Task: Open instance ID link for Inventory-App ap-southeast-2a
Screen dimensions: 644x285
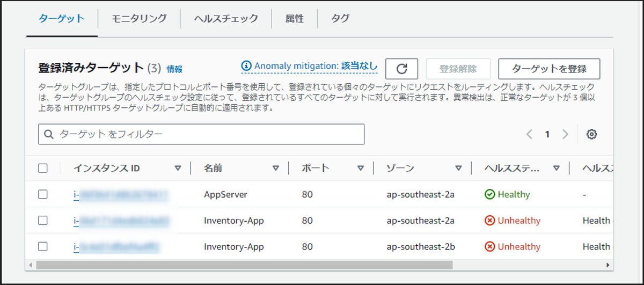Action: click(121, 221)
